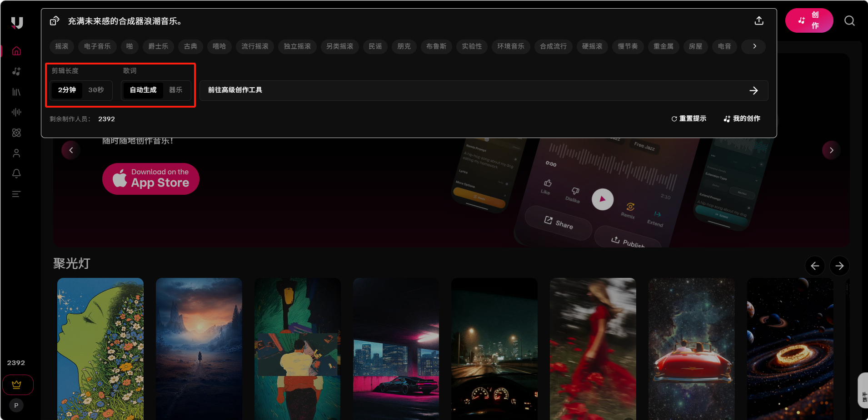Open the search magnifier icon
Image resolution: width=868 pixels, height=420 pixels.
click(x=849, y=21)
